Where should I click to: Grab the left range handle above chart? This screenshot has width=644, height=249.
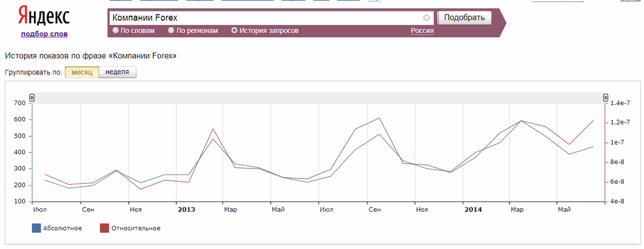click(x=32, y=98)
